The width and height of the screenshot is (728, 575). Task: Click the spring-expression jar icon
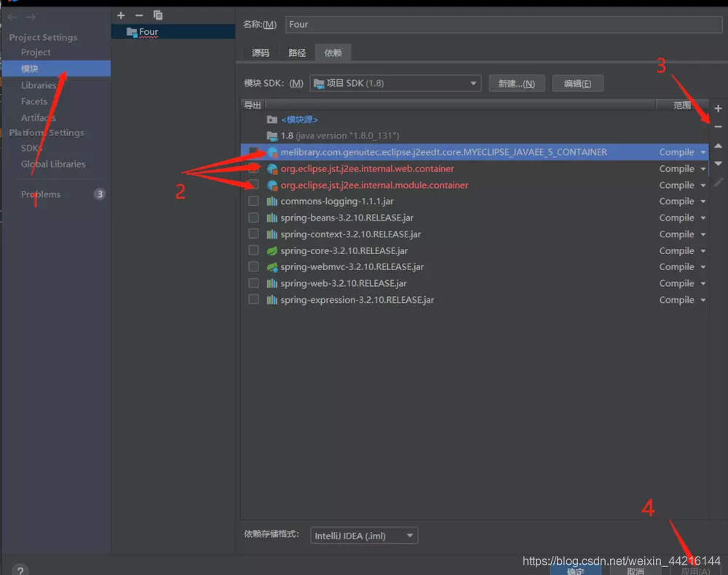272,300
